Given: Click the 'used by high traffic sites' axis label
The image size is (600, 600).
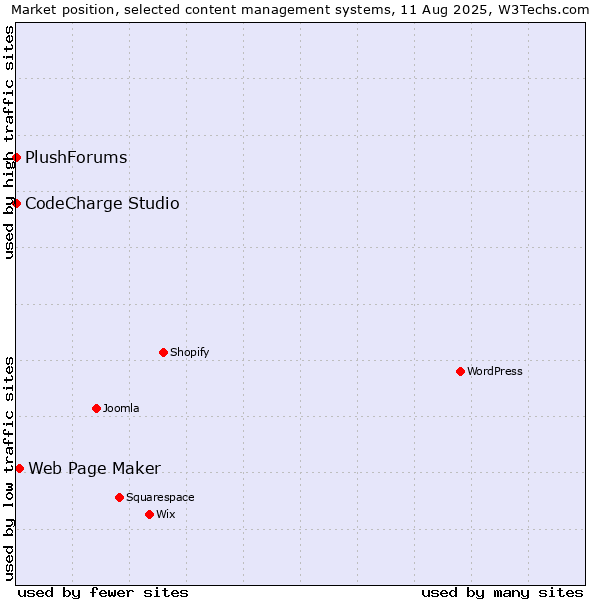Looking at the screenshot, I should [x=9, y=142].
